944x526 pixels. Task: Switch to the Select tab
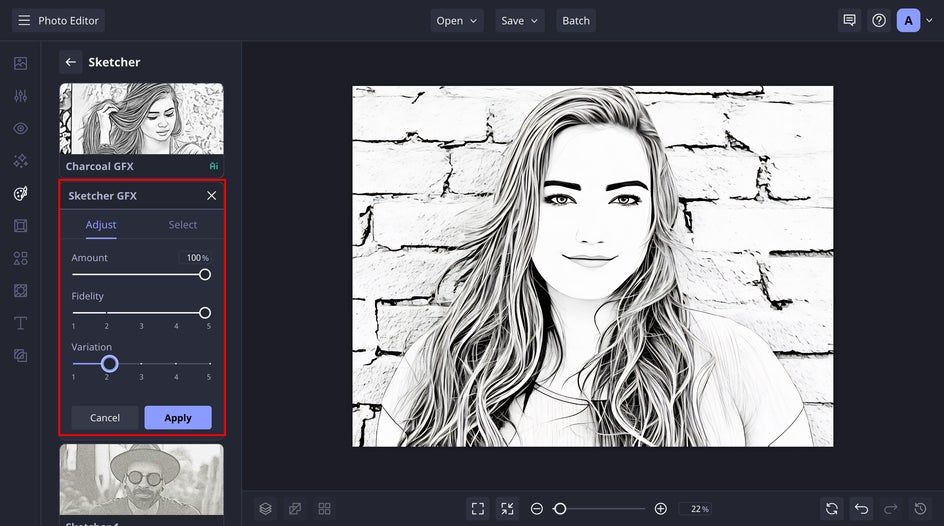[x=182, y=224]
